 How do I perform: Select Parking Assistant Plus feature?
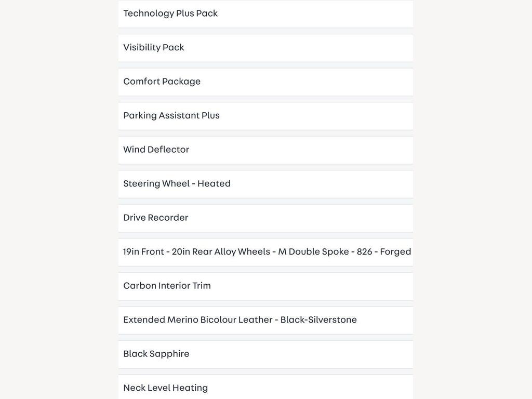pyautogui.click(x=265, y=116)
